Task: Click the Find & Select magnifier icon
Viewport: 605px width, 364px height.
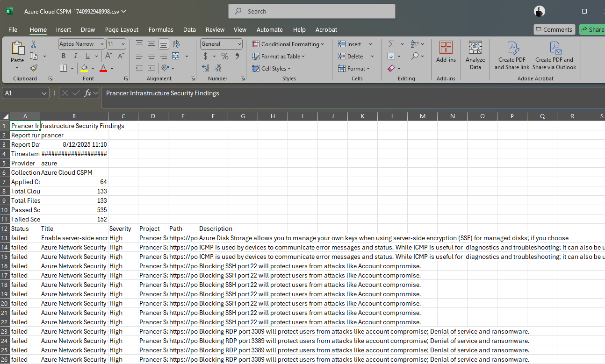Action: [x=415, y=56]
